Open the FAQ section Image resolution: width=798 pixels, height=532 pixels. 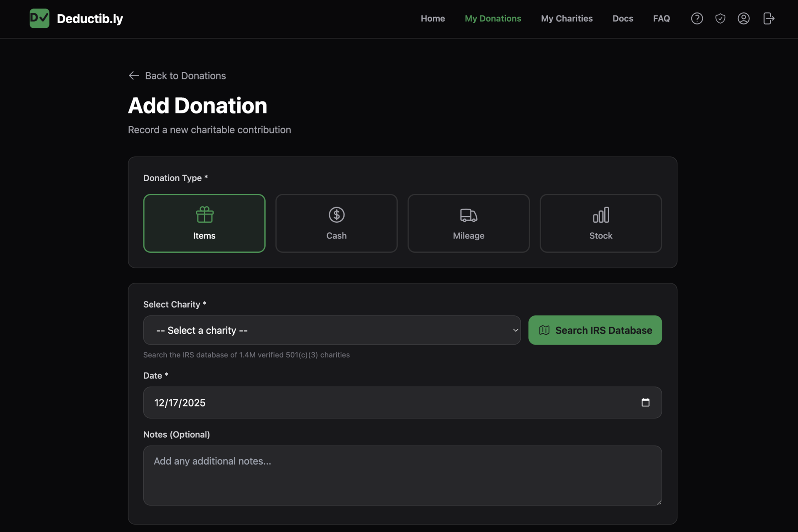[x=661, y=18]
